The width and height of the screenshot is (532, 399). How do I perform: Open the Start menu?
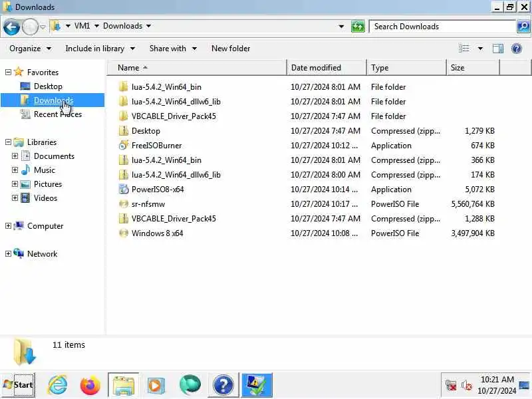[x=18, y=385]
